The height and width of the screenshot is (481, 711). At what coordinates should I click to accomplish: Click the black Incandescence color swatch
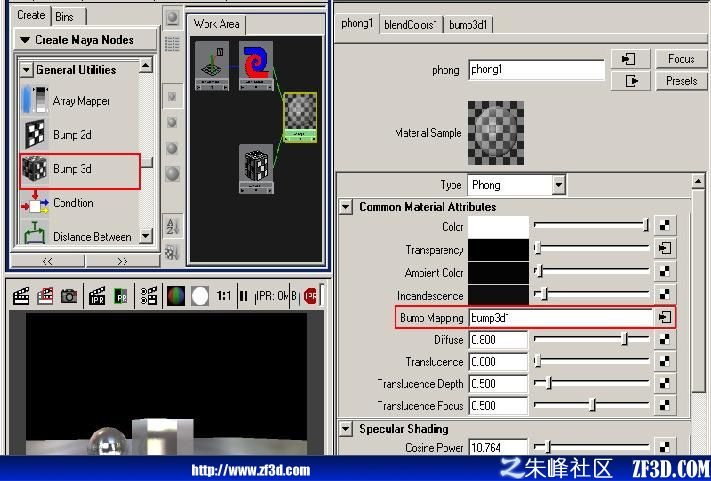pos(498,295)
